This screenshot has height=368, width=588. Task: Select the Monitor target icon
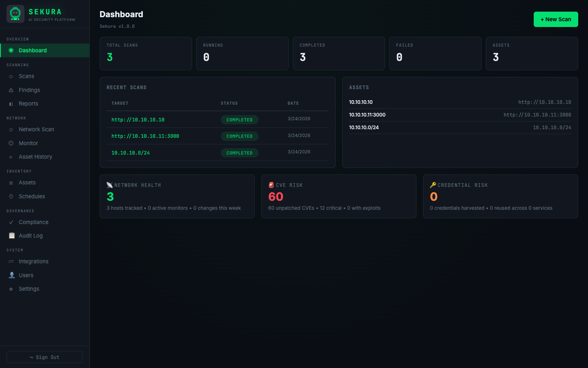coord(11,143)
